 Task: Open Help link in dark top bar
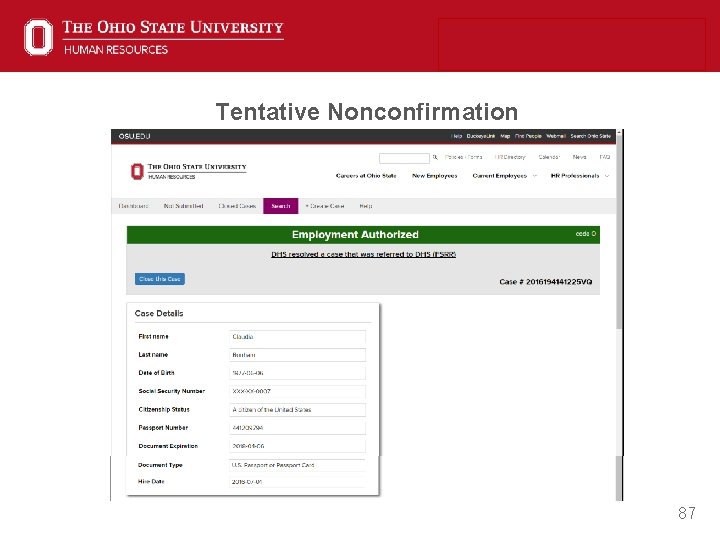[x=456, y=136]
